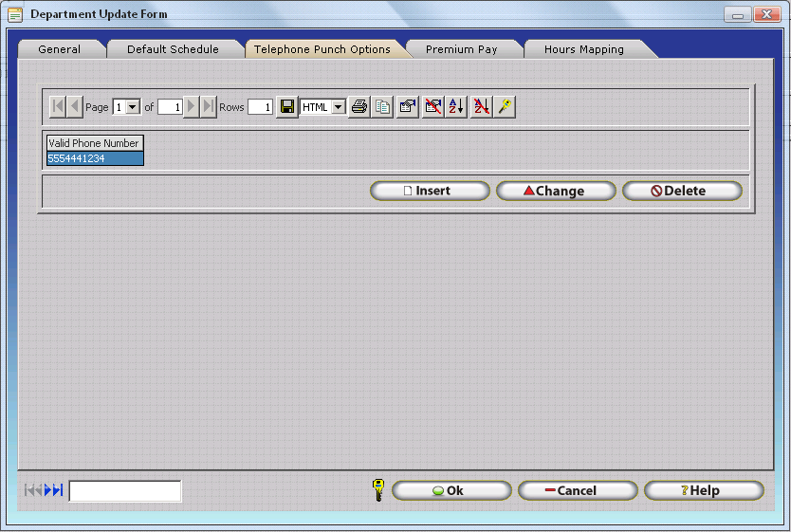
Task: Expand the HTML export format dropdown
Action: pos(339,107)
